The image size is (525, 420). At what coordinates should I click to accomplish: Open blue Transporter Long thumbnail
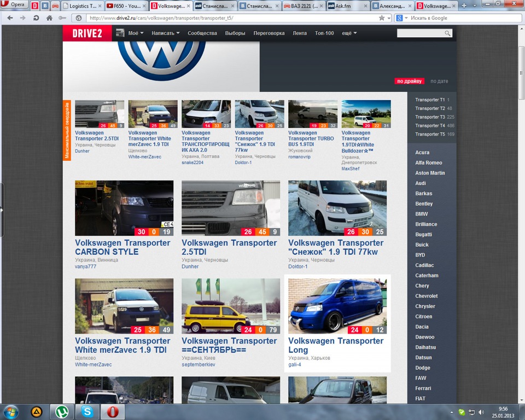pyautogui.click(x=337, y=306)
